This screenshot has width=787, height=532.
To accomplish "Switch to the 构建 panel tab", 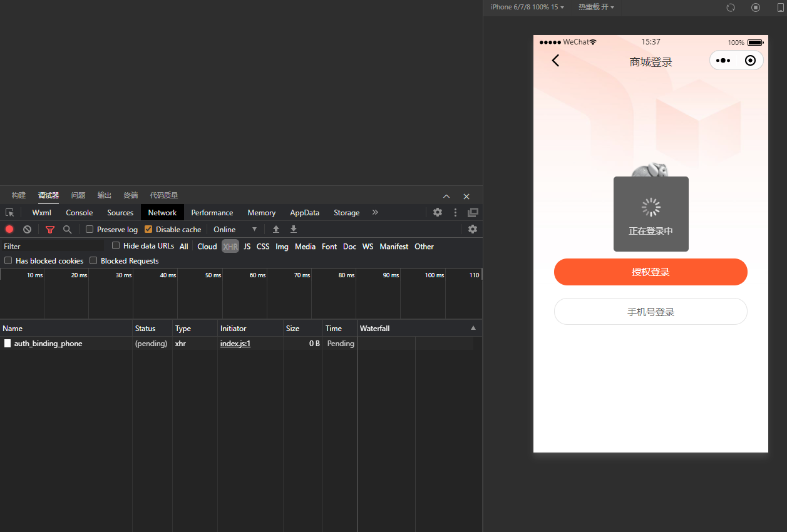I will tap(19, 195).
